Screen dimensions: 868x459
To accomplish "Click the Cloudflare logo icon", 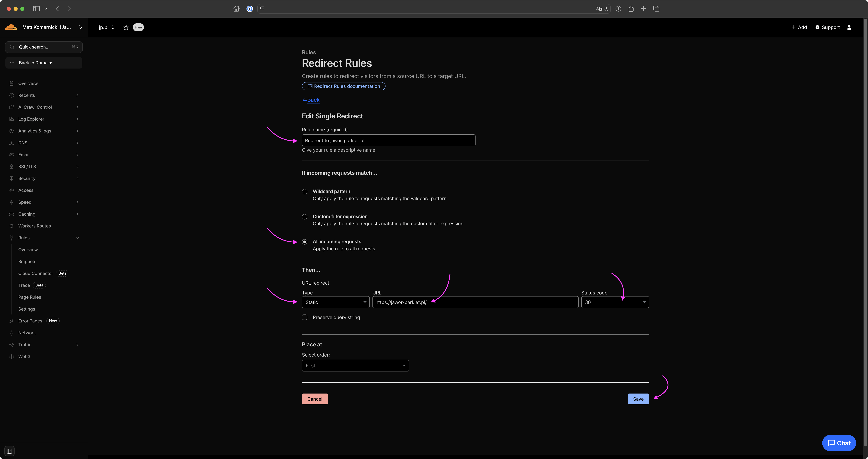I will tap(11, 27).
